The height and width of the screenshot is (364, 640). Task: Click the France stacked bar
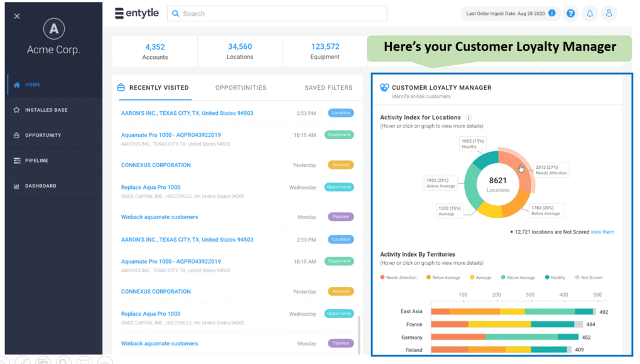pyautogui.click(x=507, y=324)
